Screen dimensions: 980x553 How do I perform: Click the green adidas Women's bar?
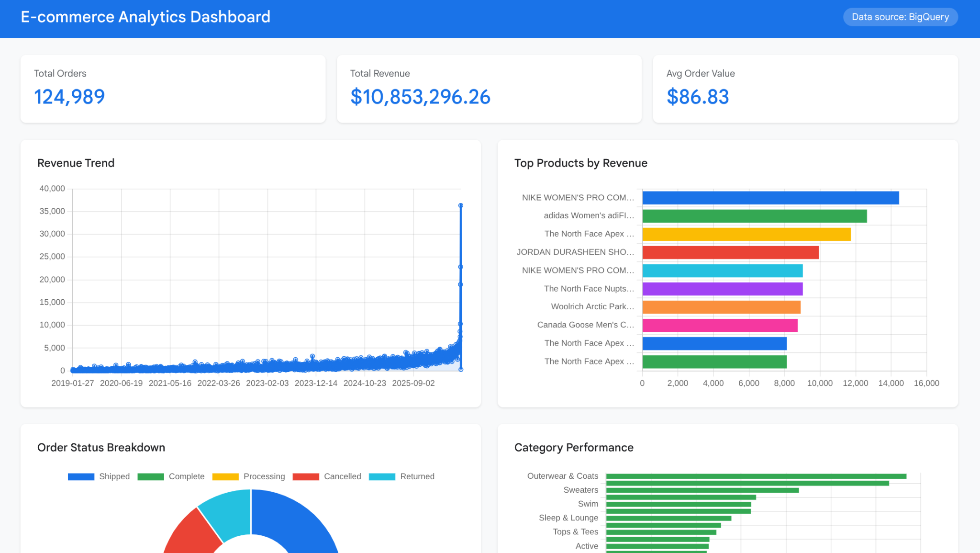pos(755,216)
